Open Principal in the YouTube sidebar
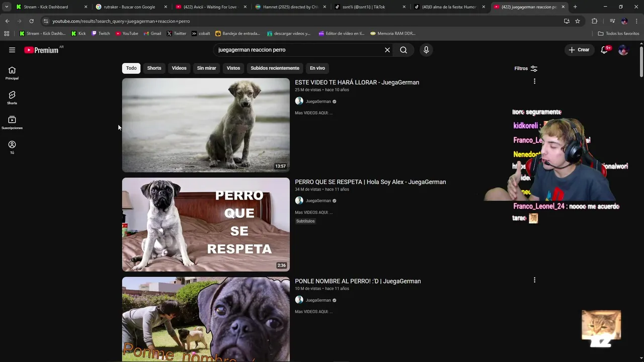This screenshot has height=362, width=644. [12, 73]
